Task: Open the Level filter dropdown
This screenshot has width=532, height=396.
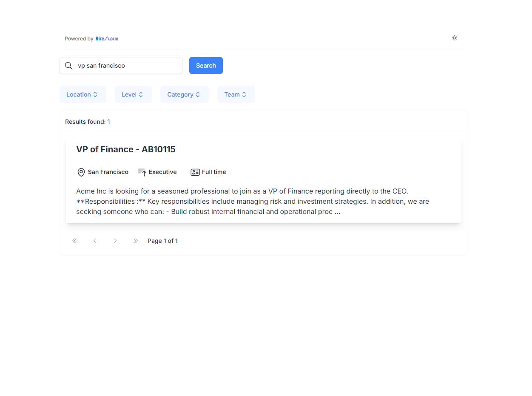Action: [x=133, y=94]
